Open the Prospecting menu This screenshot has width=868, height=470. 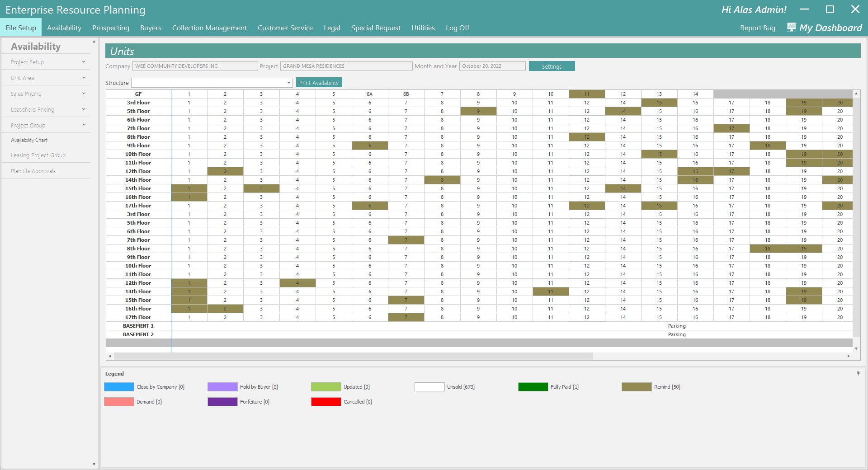(111, 28)
